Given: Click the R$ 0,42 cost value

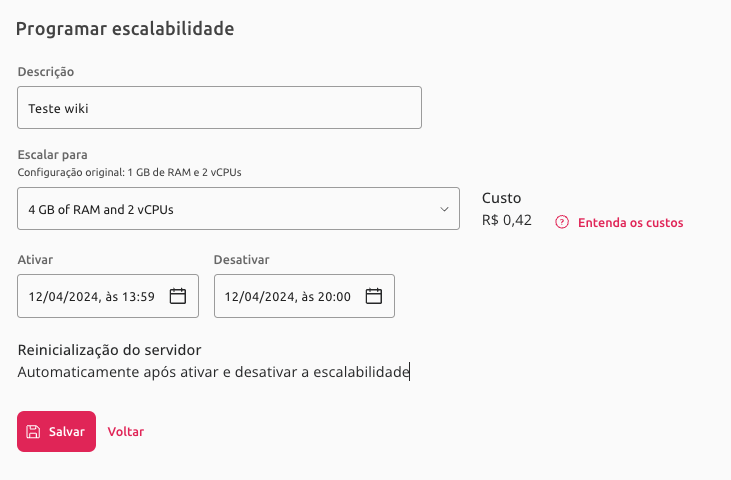Looking at the screenshot, I should (507, 220).
